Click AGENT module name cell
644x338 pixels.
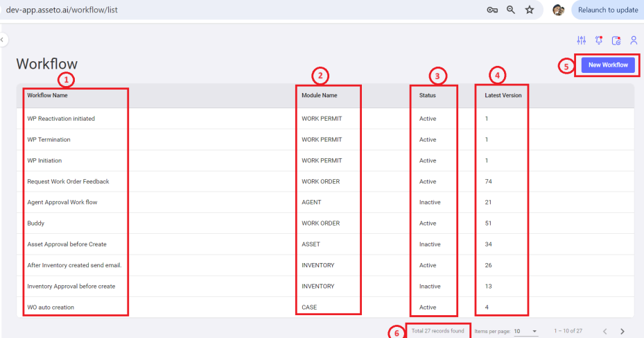(311, 202)
